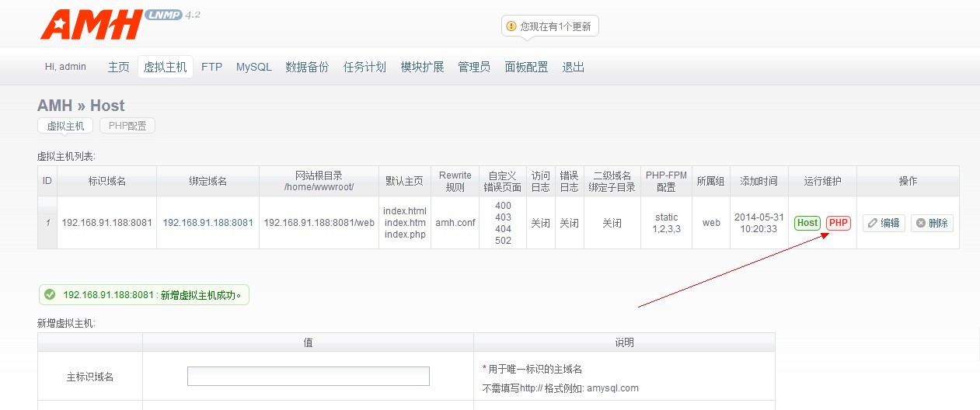This screenshot has width=980, height=410.
Task: Open bound domain link 192.168.91.188:8081
Action: (208, 223)
